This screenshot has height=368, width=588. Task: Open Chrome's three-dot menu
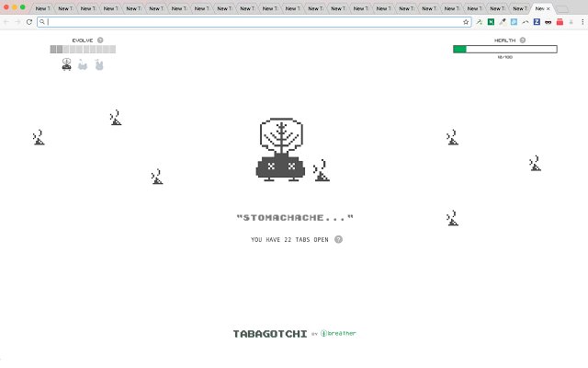point(582,22)
